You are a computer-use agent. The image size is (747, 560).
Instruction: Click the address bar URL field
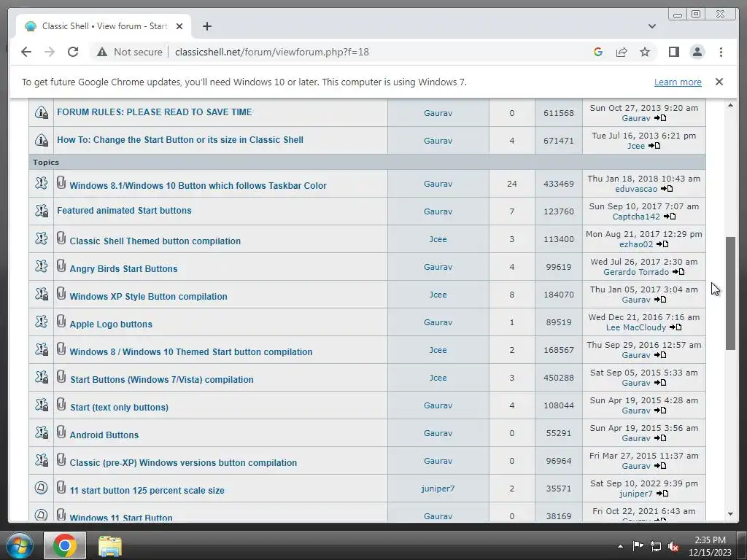pyautogui.click(x=271, y=52)
